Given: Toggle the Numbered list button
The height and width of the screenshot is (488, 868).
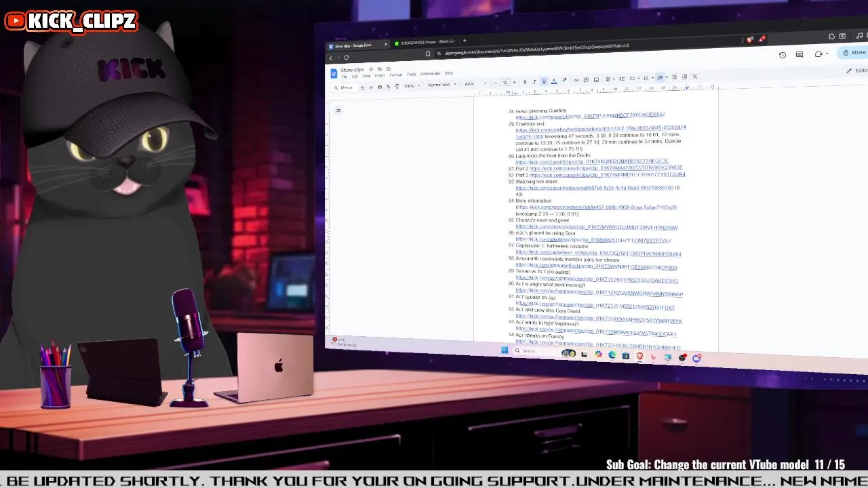Looking at the screenshot, I should [x=660, y=78].
